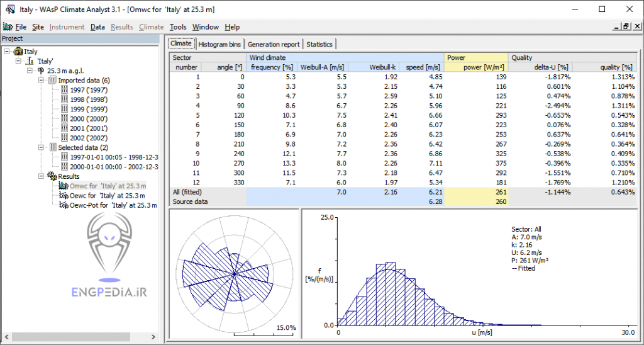Select Oewc for 'Italy' at 25.3 m
Screen dimensions: 644x345
[104, 196]
